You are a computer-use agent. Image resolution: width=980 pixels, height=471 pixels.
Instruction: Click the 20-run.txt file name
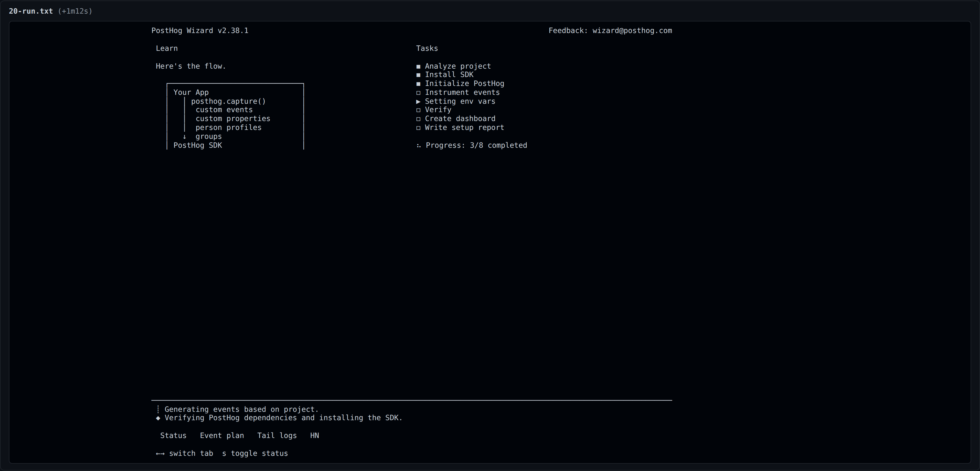pyautogui.click(x=31, y=11)
